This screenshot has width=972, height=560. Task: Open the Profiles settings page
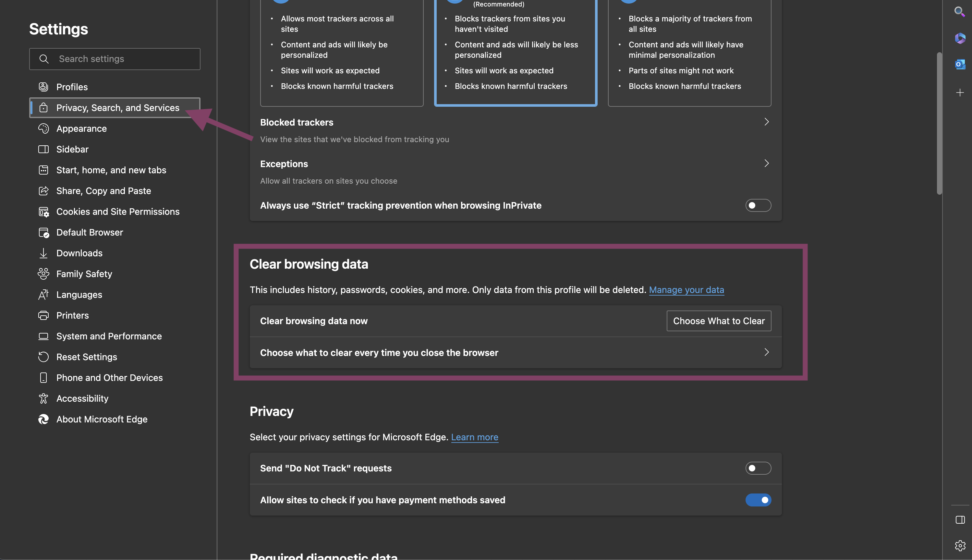(x=115, y=87)
